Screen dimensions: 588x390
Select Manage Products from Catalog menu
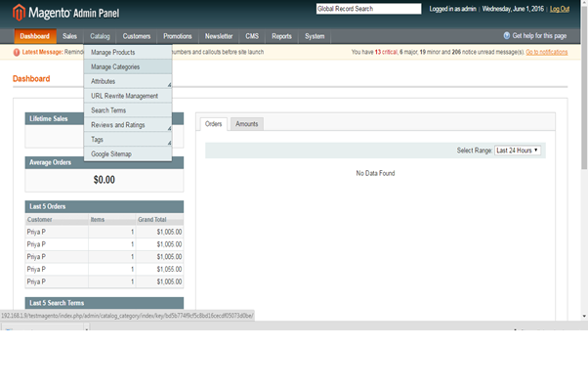(x=128, y=52)
